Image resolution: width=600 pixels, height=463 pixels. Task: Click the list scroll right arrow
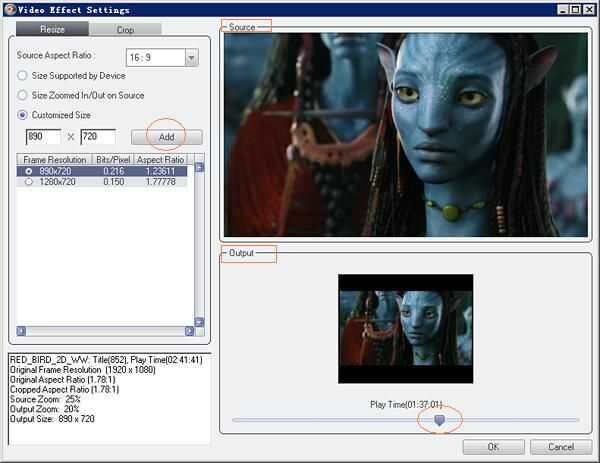[189, 331]
